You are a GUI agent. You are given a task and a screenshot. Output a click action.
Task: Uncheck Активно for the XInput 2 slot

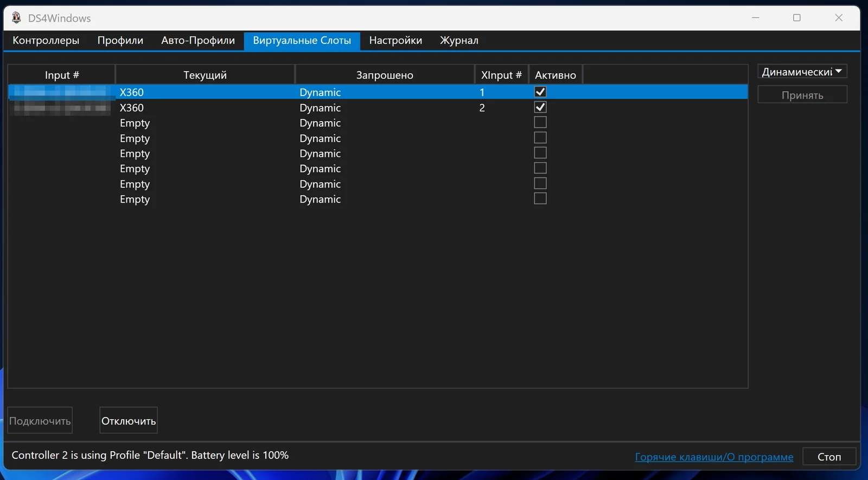click(x=540, y=107)
